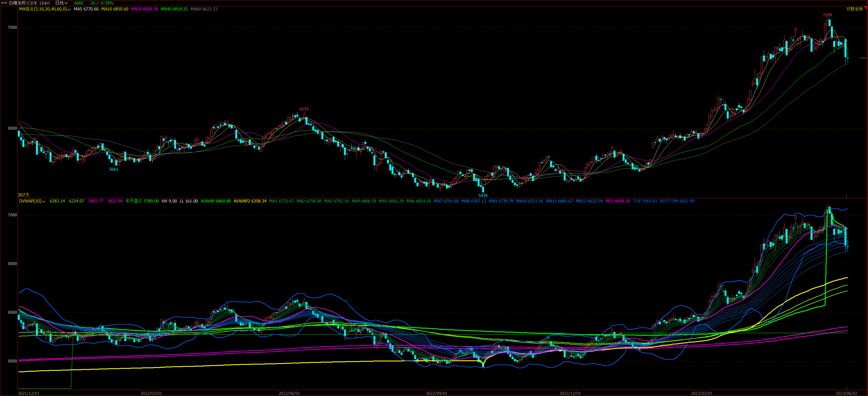The width and height of the screenshot is (868, 396).
Task: Expand the MA组合 indicator dropdown
Action: coord(69,9)
